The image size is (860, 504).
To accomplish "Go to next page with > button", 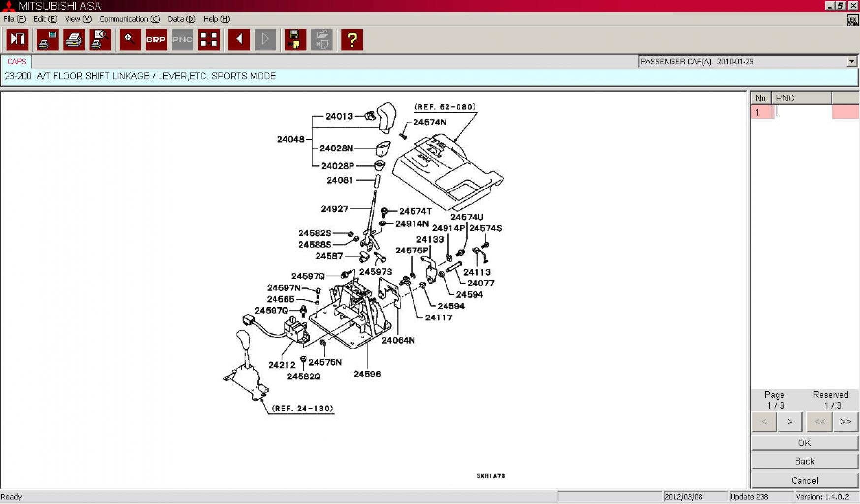I will click(x=790, y=422).
